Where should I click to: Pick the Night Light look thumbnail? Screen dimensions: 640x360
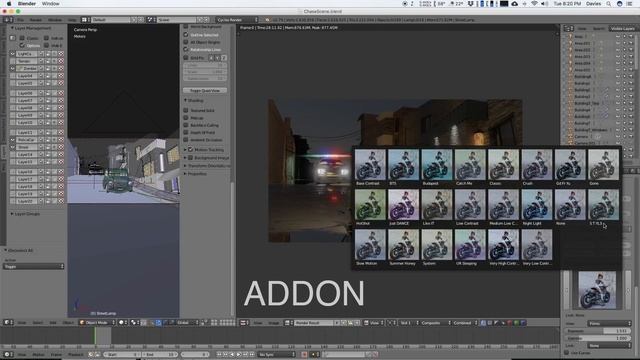pos(537,205)
